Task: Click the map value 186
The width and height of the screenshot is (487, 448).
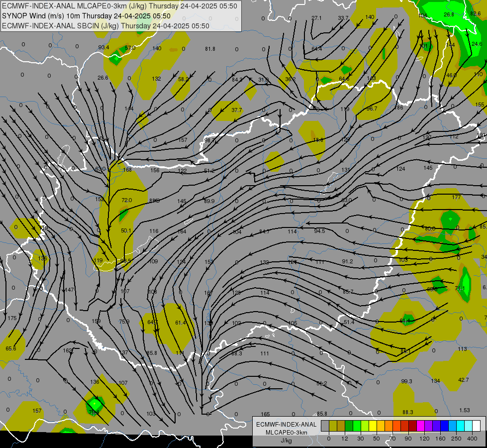Action: tap(398, 108)
